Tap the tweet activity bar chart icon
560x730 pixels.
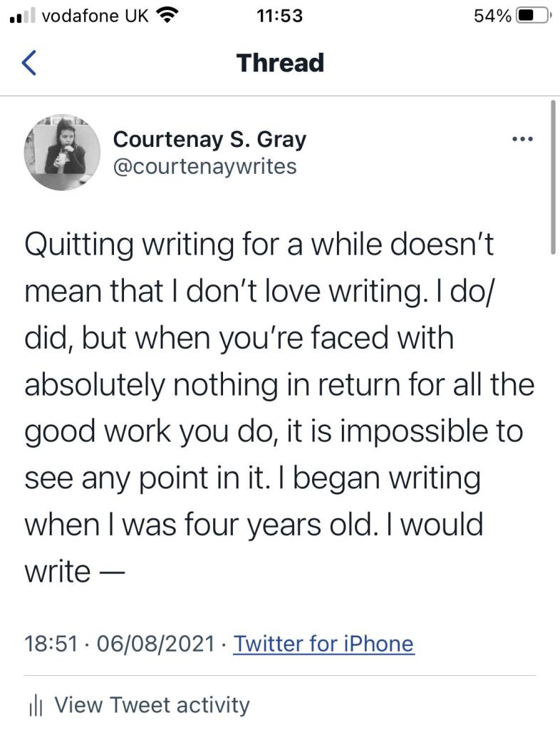[x=36, y=706]
